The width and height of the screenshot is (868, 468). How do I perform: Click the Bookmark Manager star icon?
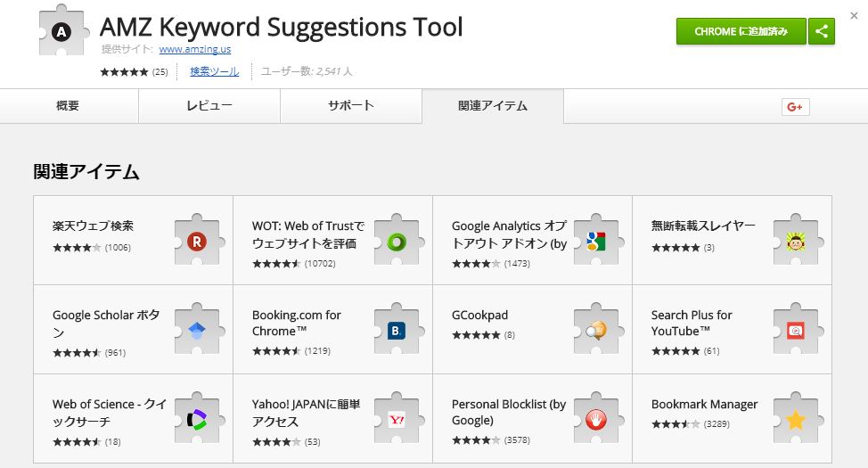click(x=796, y=419)
